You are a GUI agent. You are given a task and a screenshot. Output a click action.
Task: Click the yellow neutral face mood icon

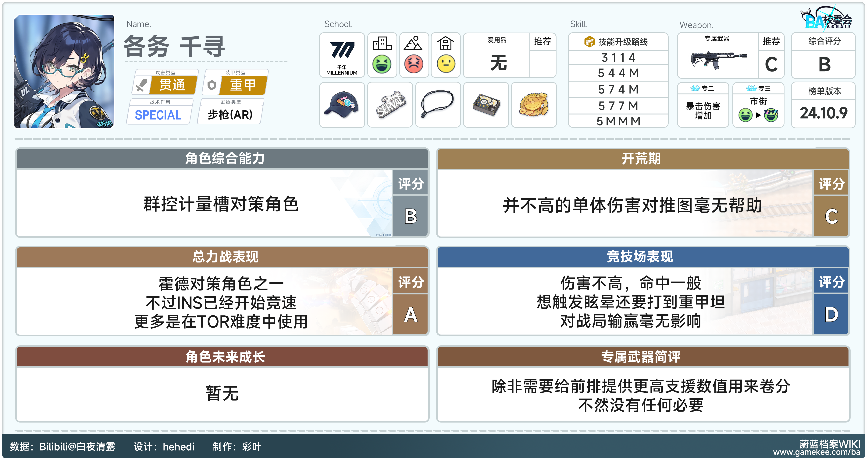446,64
